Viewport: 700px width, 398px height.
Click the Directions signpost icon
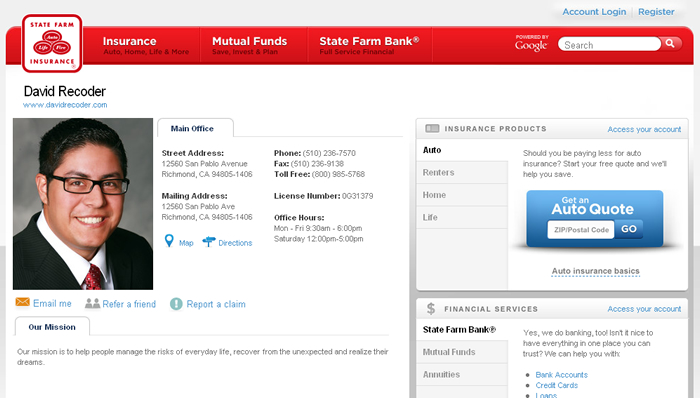pos(209,242)
